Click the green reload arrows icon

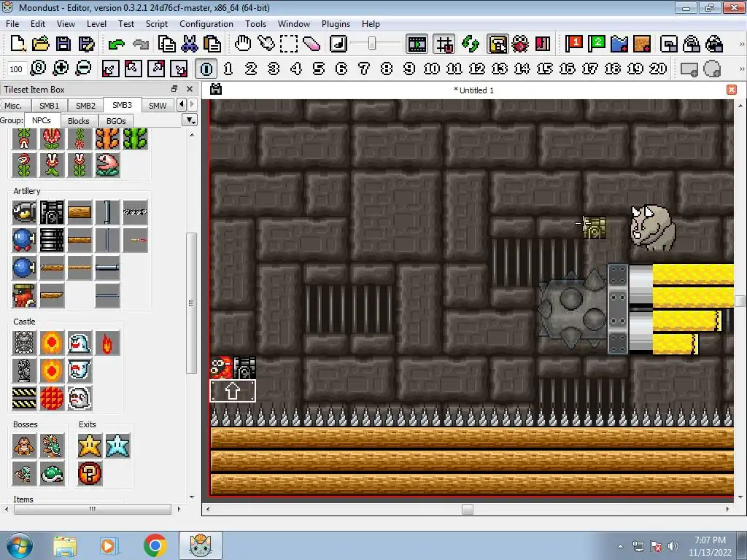click(x=471, y=44)
